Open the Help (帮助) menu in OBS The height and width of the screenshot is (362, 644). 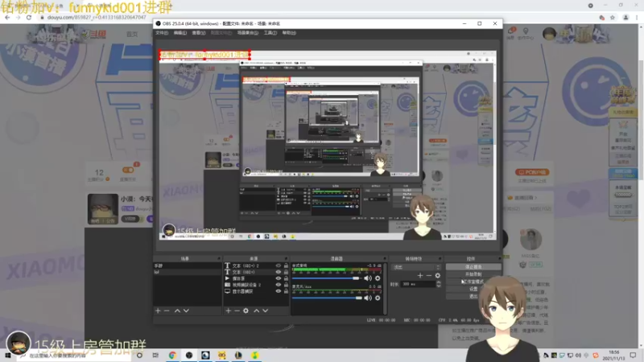coord(289,33)
